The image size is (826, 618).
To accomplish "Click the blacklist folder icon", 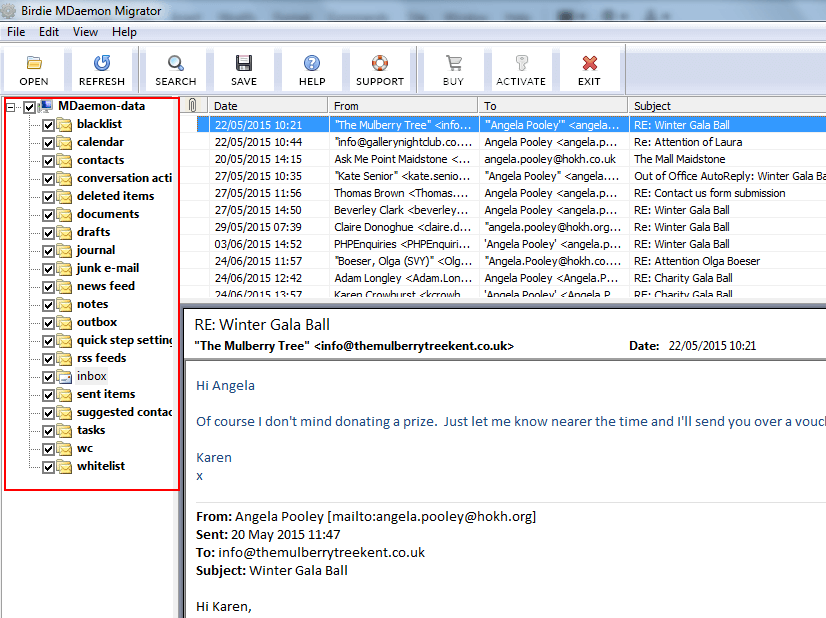I will [64, 125].
